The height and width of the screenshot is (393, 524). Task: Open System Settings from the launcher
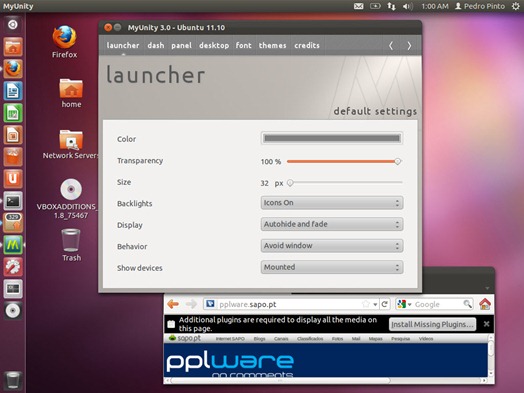point(13,267)
